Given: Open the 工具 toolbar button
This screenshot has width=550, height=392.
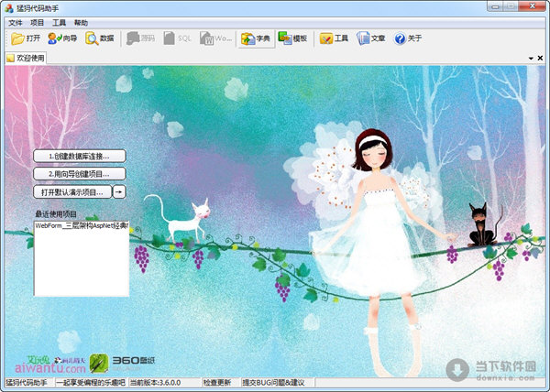Looking at the screenshot, I should click(x=334, y=38).
